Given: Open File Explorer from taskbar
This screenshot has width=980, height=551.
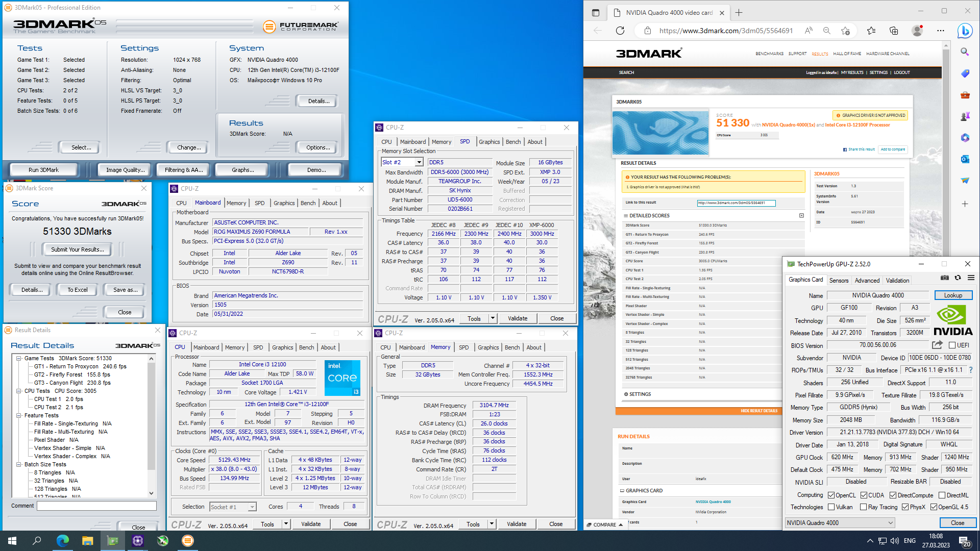Looking at the screenshot, I should (x=87, y=541).
